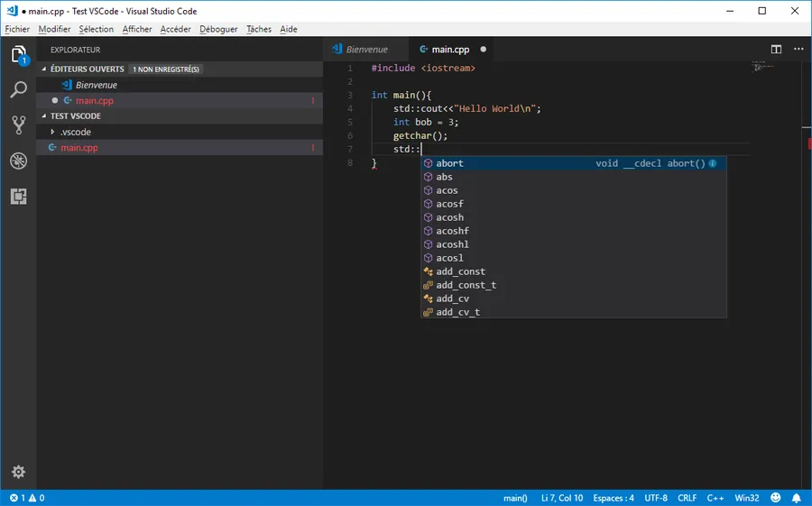Viewport: 812px width, 506px height.
Task: Open the Manage gear icon
Action: tap(18, 472)
